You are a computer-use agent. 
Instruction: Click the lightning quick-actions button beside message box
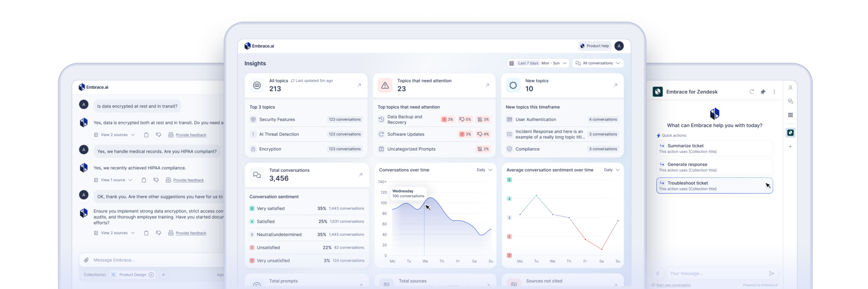click(x=658, y=274)
